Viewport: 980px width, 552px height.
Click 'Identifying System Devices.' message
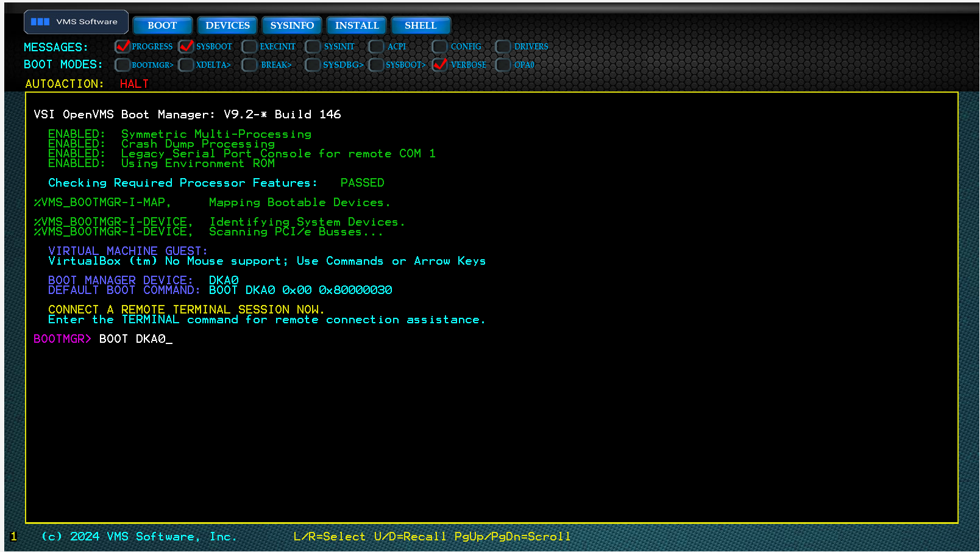pos(307,222)
